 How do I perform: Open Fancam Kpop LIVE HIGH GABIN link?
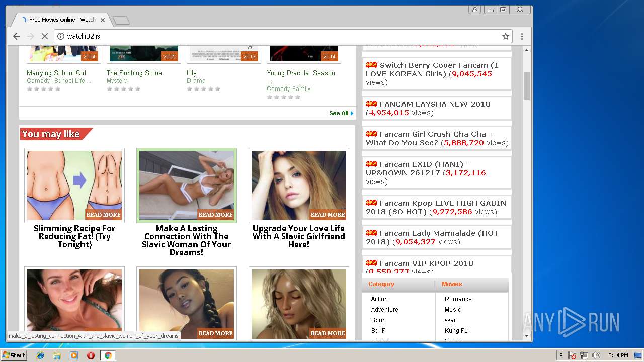[436, 207]
